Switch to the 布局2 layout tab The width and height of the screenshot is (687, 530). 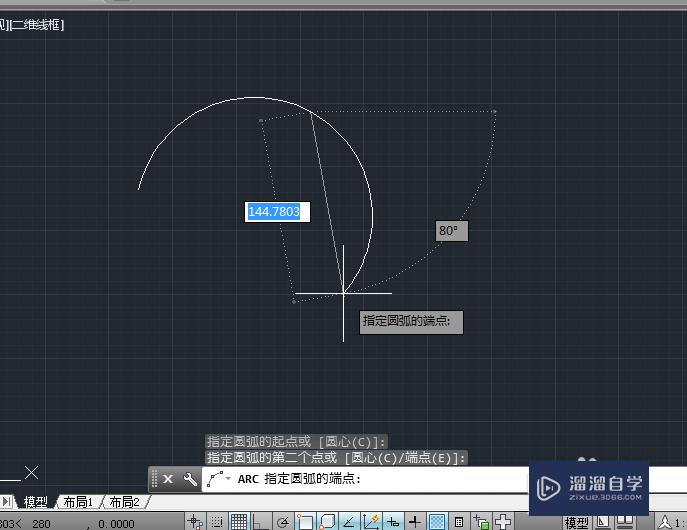124,502
